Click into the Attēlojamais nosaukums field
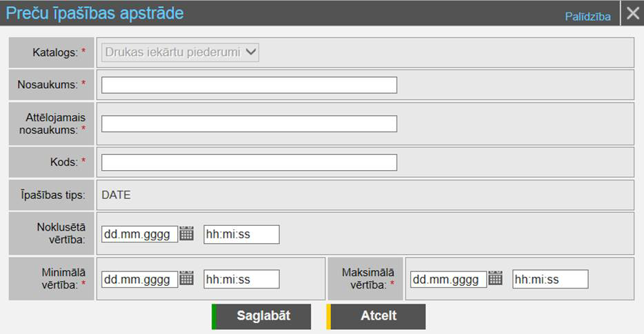 point(249,123)
